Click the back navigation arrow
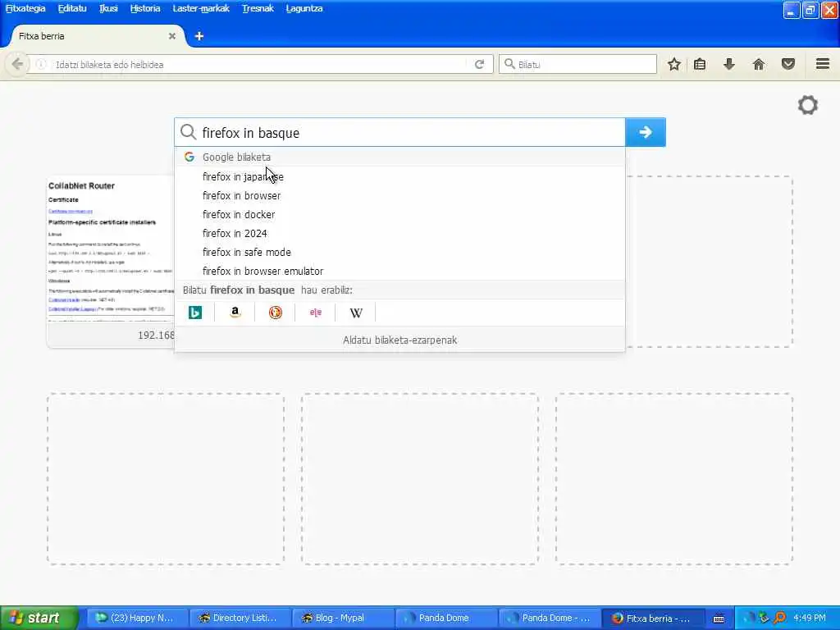840x630 pixels. pos(16,64)
